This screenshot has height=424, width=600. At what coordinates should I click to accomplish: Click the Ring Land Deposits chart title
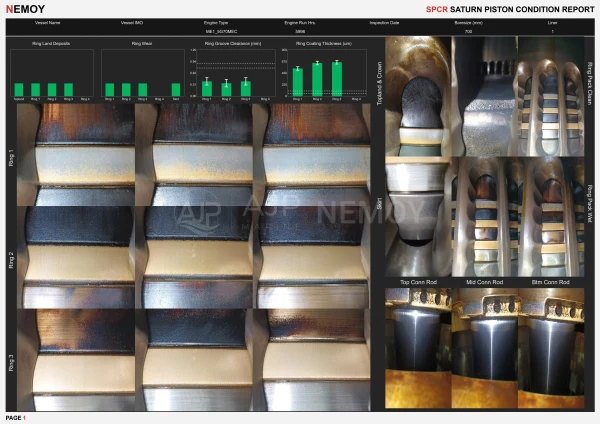[x=51, y=44]
